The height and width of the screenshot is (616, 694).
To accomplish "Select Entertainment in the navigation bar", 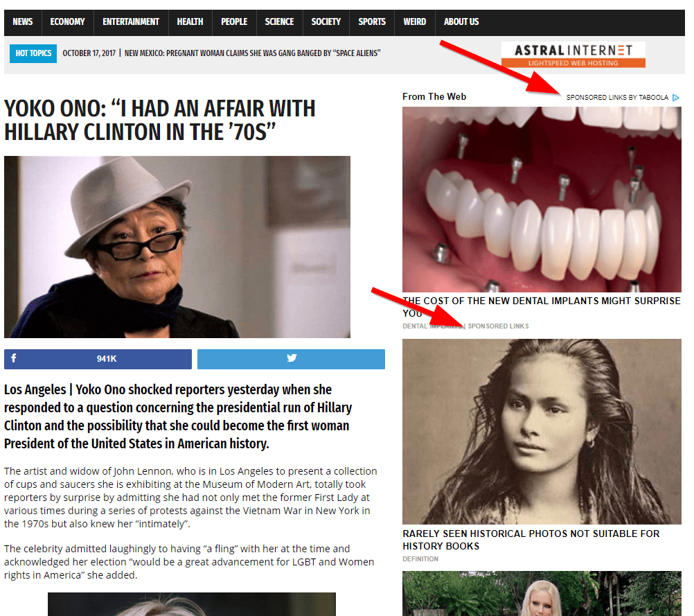I will tap(131, 21).
